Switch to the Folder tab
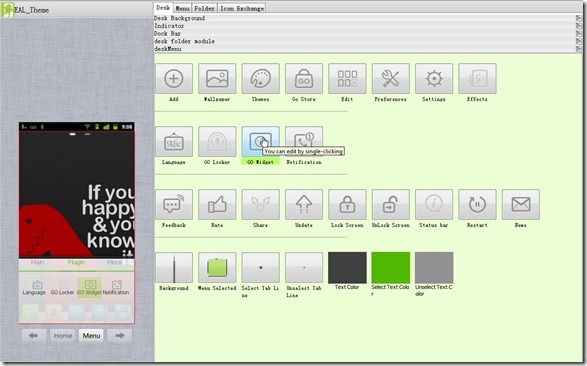Screen dimensions: 587x366 [204, 8]
